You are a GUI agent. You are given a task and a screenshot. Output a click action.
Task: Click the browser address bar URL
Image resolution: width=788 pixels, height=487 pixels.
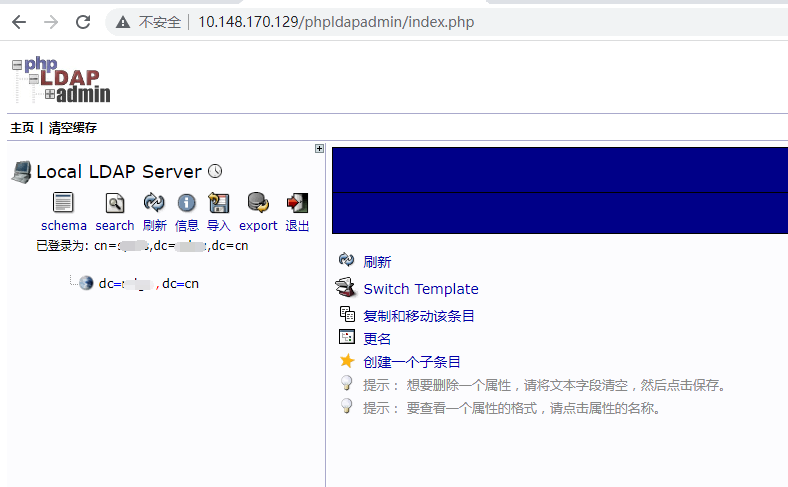pyautogui.click(x=335, y=21)
